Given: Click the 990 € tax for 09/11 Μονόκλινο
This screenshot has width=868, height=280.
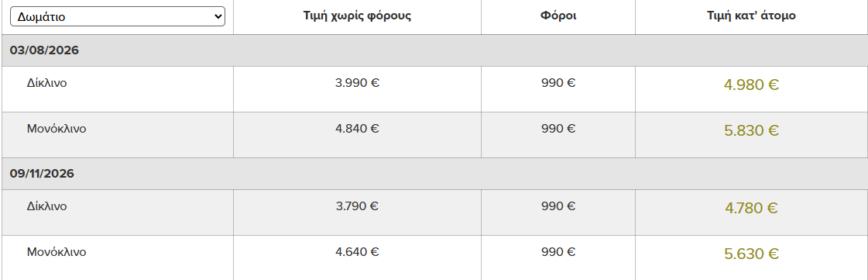Looking at the screenshot, I should tap(558, 252).
